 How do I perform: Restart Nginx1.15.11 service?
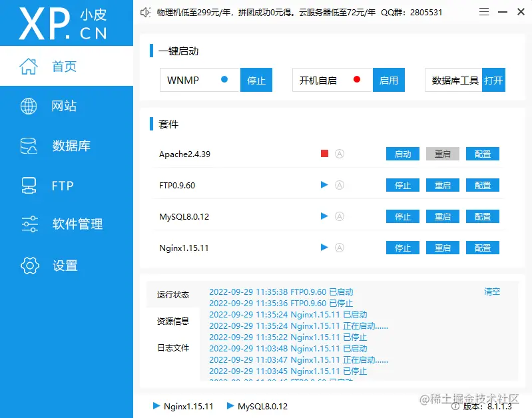[443, 248]
